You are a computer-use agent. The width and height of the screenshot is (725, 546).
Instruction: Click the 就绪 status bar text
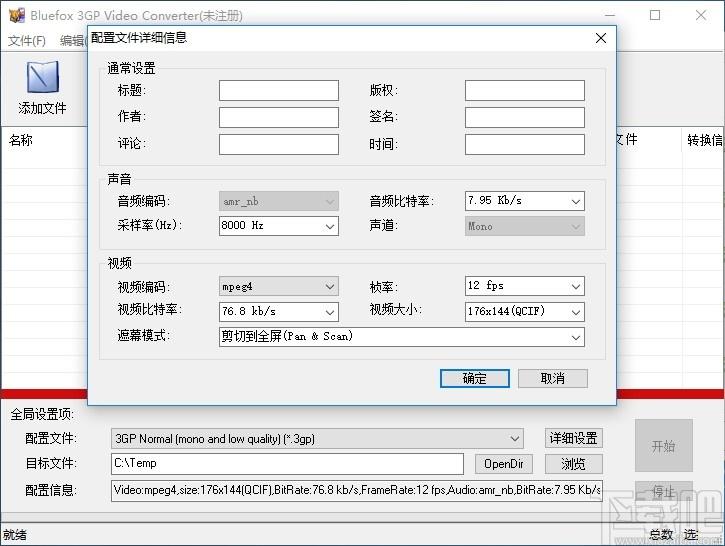(15, 535)
